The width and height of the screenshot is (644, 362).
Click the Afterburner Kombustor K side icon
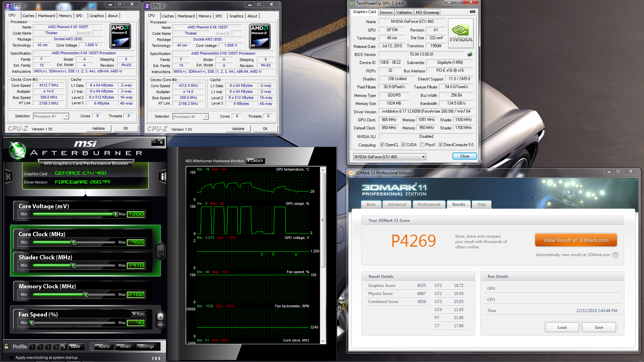[x=8, y=177]
